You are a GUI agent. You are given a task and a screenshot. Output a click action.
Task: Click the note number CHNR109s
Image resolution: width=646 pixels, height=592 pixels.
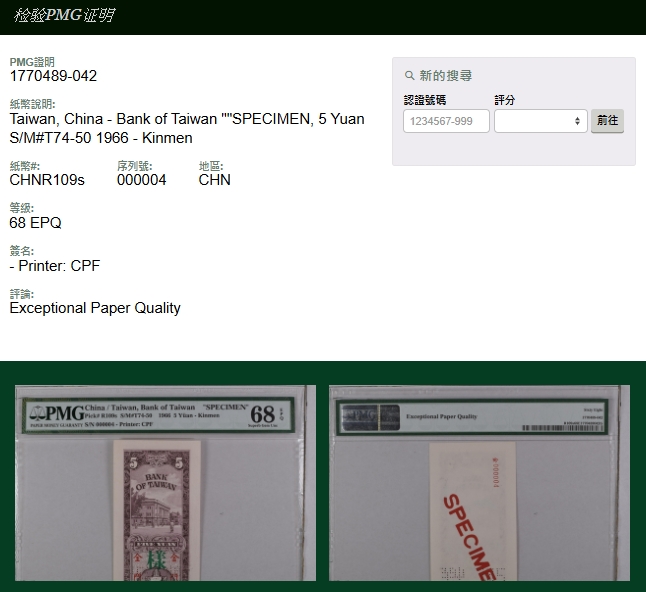47,180
